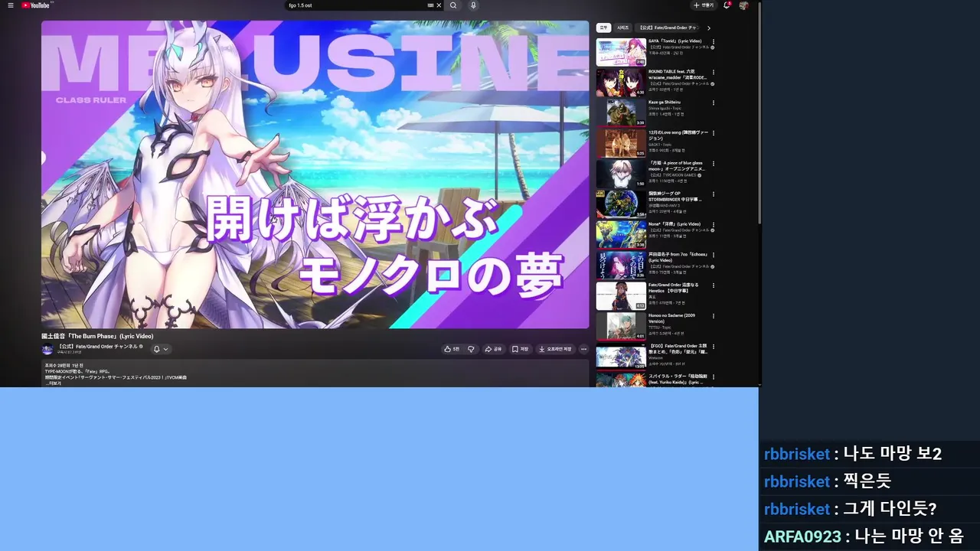
Task: Open the 芹田菜名子 'Echoes' video thumbnail
Action: (x=621, y=266)
